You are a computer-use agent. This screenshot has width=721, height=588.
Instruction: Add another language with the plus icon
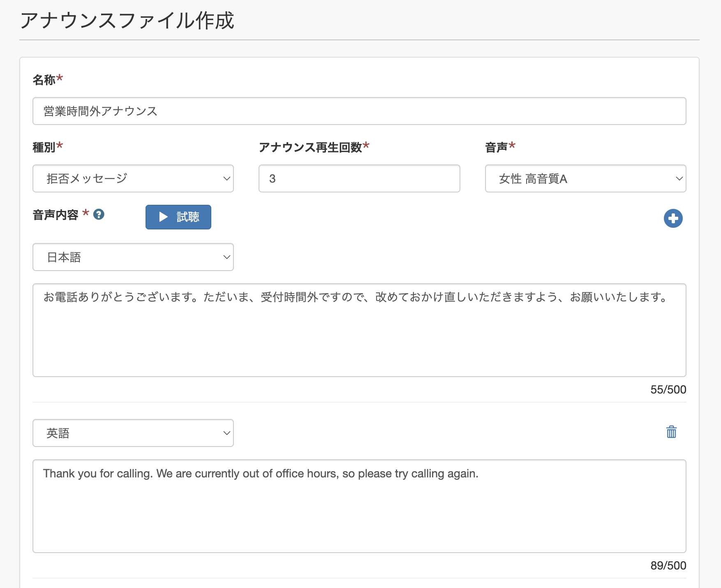pos(673,218)
